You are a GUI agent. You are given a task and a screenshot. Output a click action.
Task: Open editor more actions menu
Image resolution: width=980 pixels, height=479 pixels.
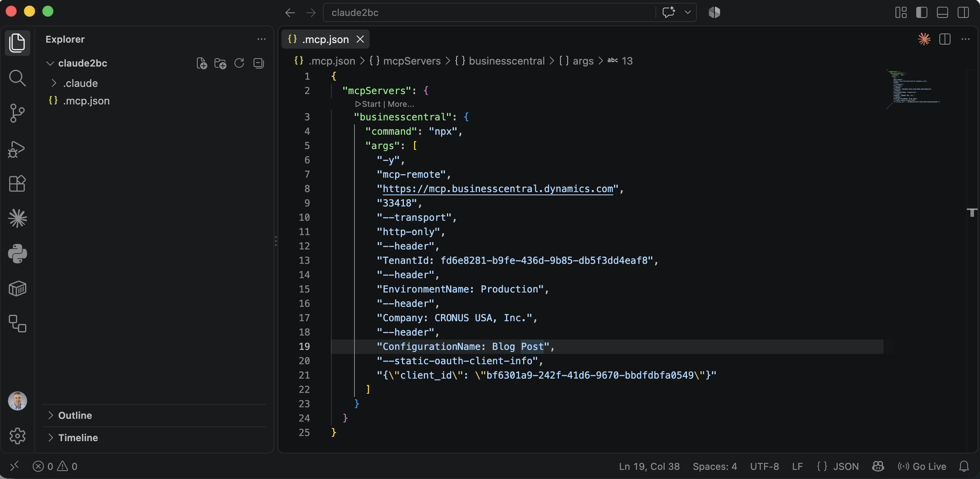tap(965, 39)
